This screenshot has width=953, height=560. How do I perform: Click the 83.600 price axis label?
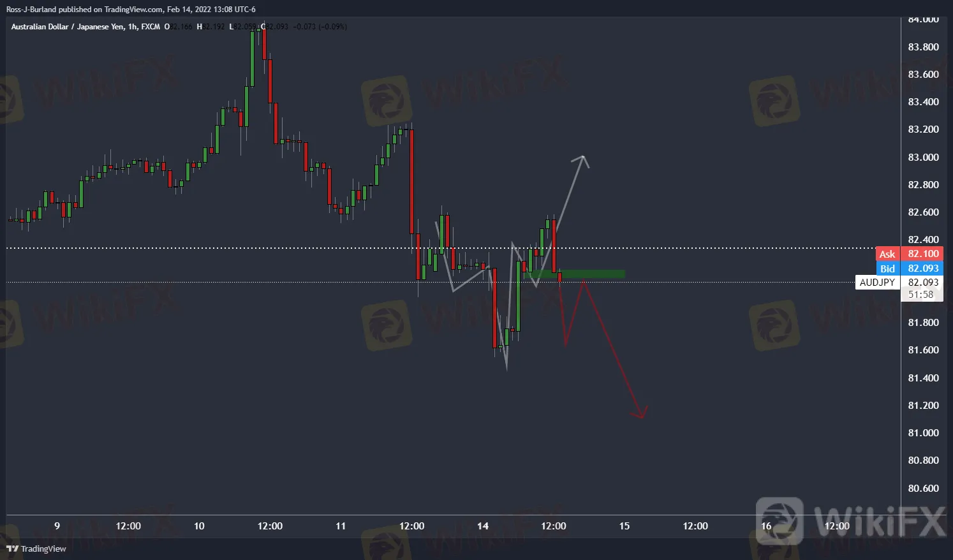coord(923,75)
